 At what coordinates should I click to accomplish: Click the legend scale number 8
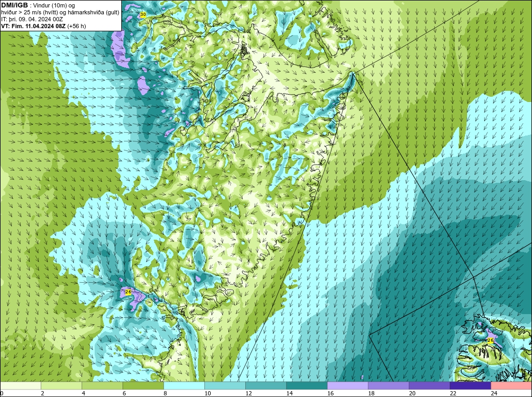pos(165,393)
